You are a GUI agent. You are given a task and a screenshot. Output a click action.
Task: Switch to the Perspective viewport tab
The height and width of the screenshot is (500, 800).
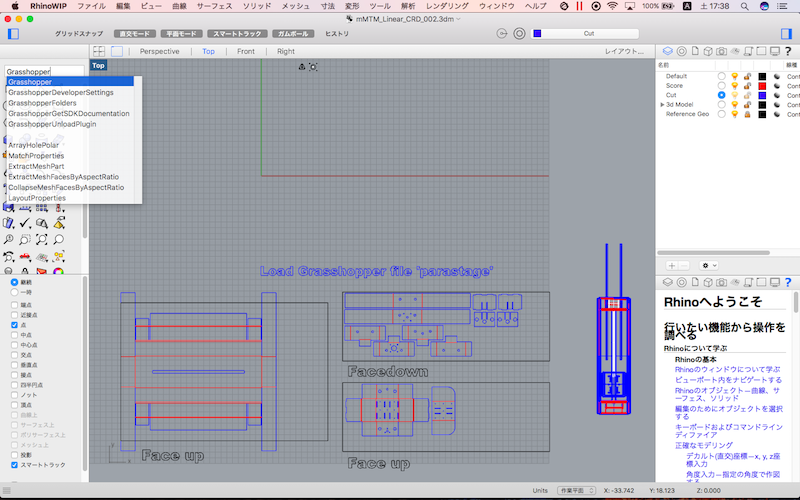pos(159,51)
